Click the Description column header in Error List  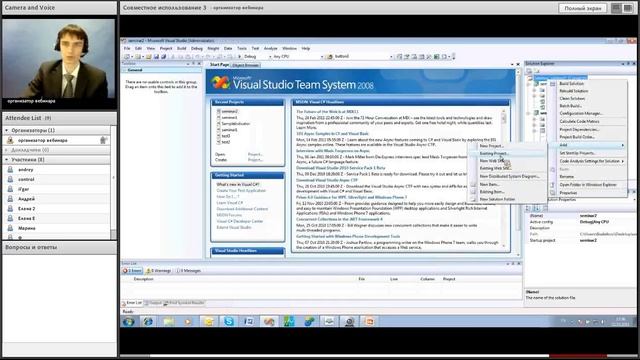pyautogui.click(x=144, y=279)
